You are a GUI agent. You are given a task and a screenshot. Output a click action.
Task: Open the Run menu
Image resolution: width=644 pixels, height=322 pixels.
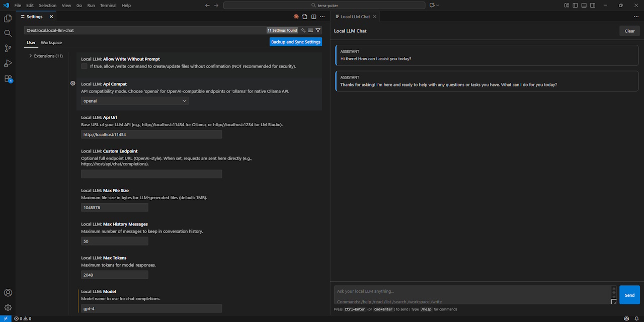click(x=91, y=5)
